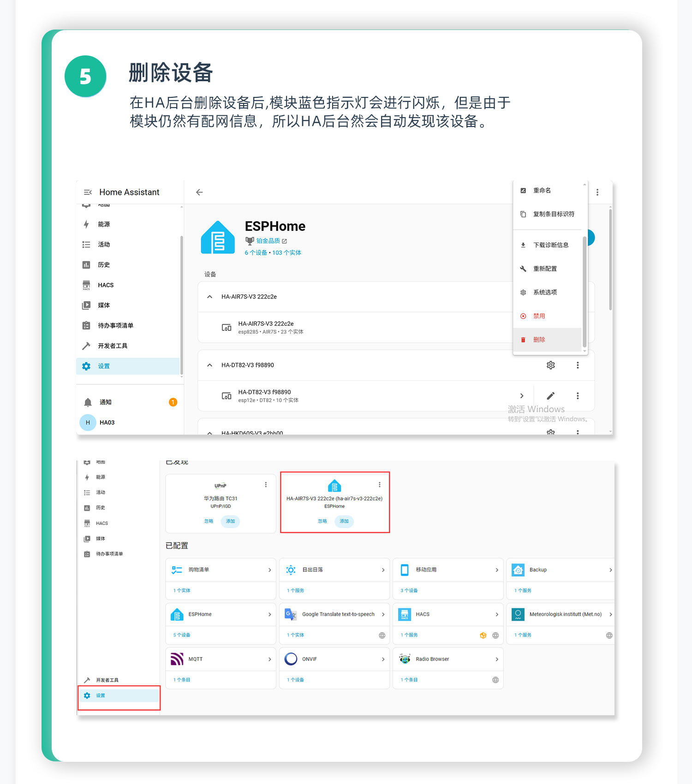This screenshot has height=784, width=692.
Task: Open the 103 个实体 link under ESPHome
Action: (x=286, y=253)
